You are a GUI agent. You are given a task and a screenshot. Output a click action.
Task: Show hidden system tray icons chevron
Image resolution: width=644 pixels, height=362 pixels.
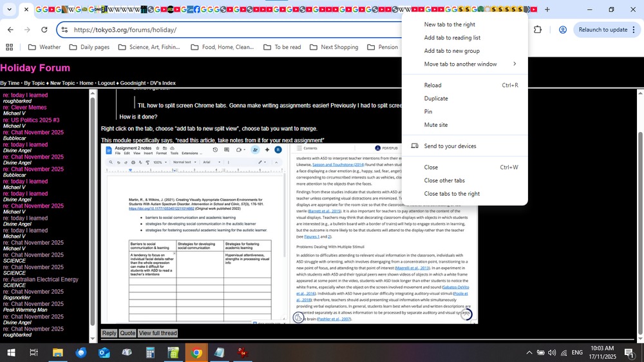click(529, 352)
